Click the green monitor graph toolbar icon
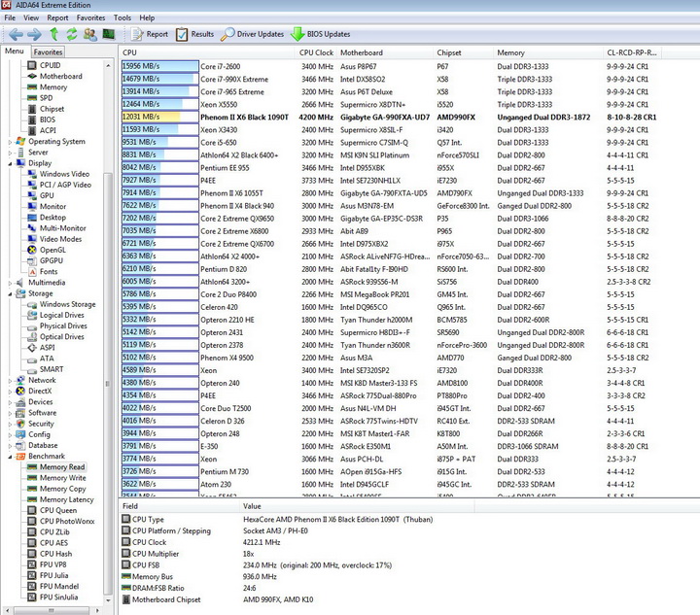This screenshot has width=700, height=615. coord(109,34)
